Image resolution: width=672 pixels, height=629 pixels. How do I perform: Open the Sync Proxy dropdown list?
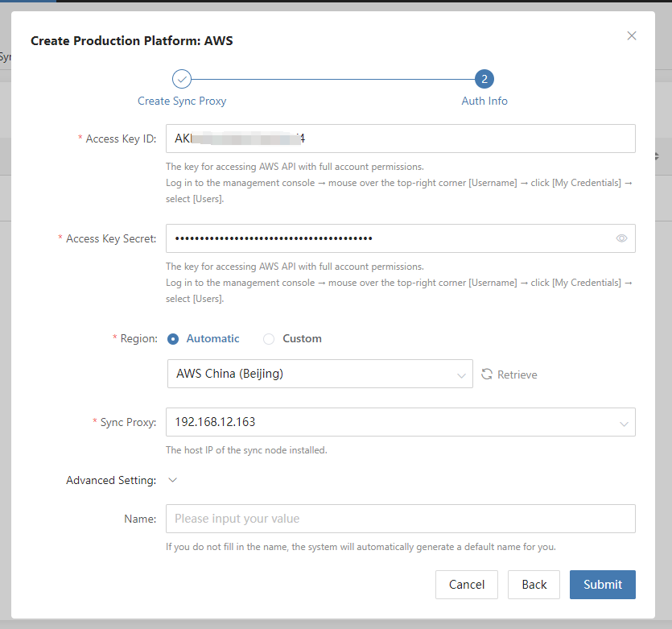(x=400, y=422)
